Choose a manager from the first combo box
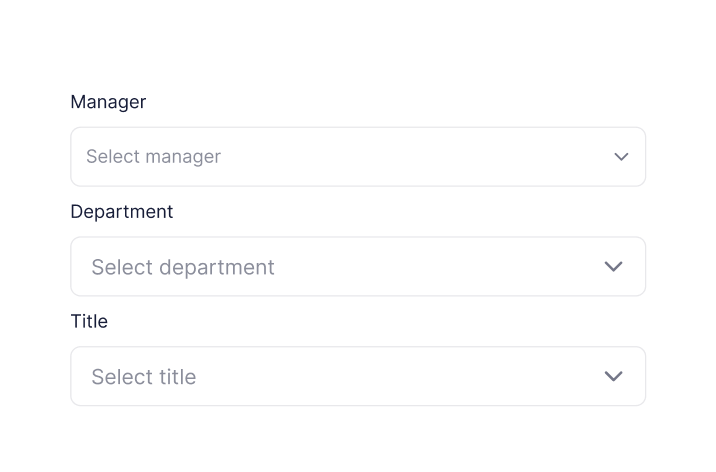716x472 pixels. pos(358,157)
